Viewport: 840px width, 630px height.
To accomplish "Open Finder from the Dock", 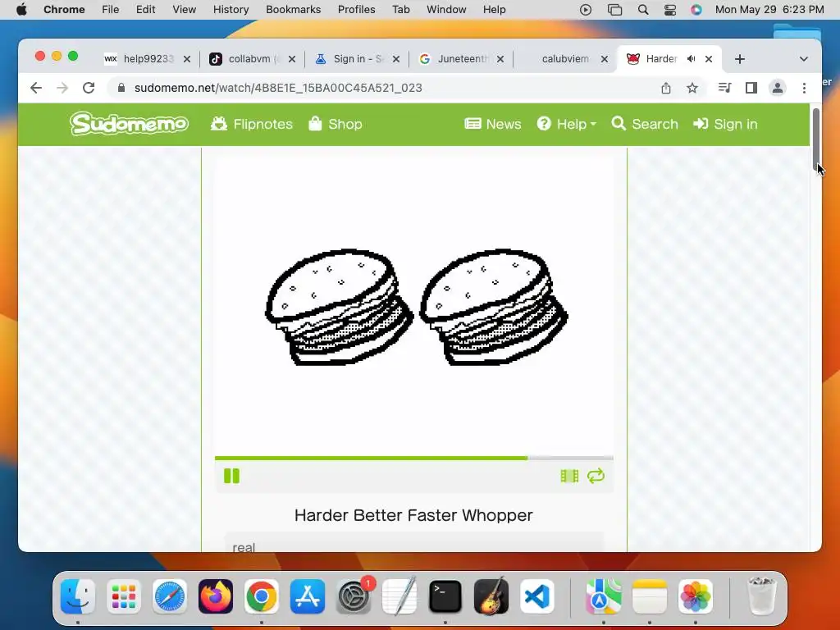I will pyautogui.click(x=78, y=596).
